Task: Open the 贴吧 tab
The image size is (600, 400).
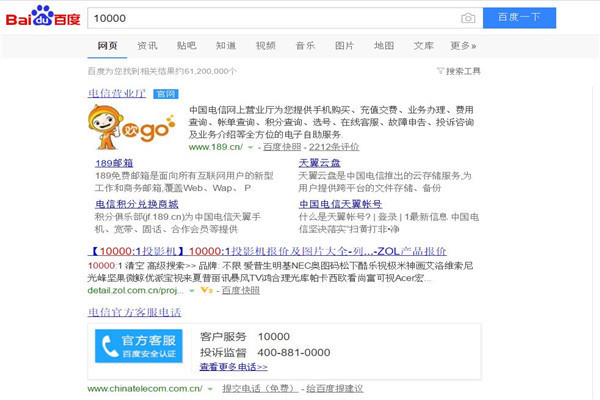Action: [x=186, y=46]
